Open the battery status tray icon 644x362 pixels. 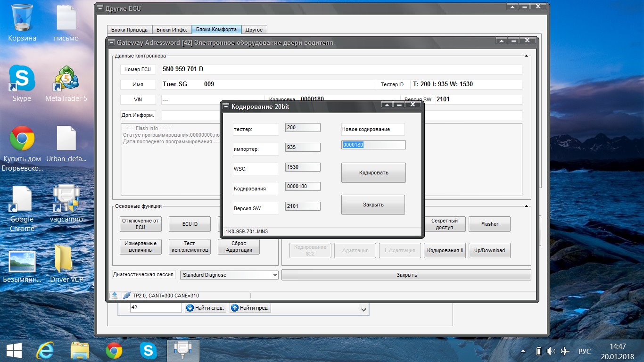539,351
